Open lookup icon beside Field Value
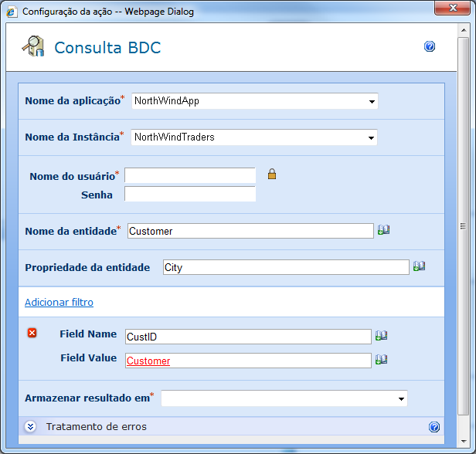 381,359
